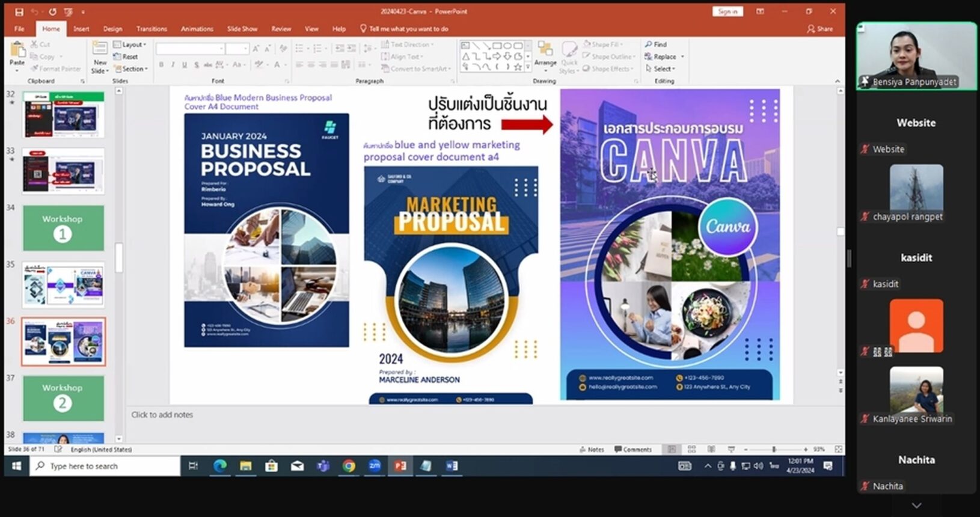
Task: Open Quick Styles gallery
Action: [569, 58]
